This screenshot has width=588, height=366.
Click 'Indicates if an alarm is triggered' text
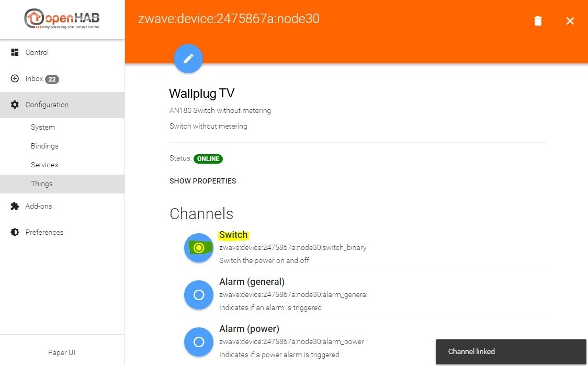click(270, 307)
